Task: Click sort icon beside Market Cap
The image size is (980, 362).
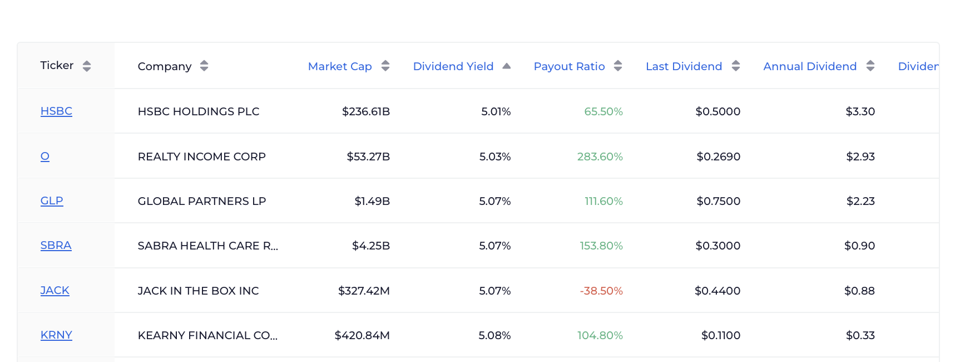Action: coord(385,66)
